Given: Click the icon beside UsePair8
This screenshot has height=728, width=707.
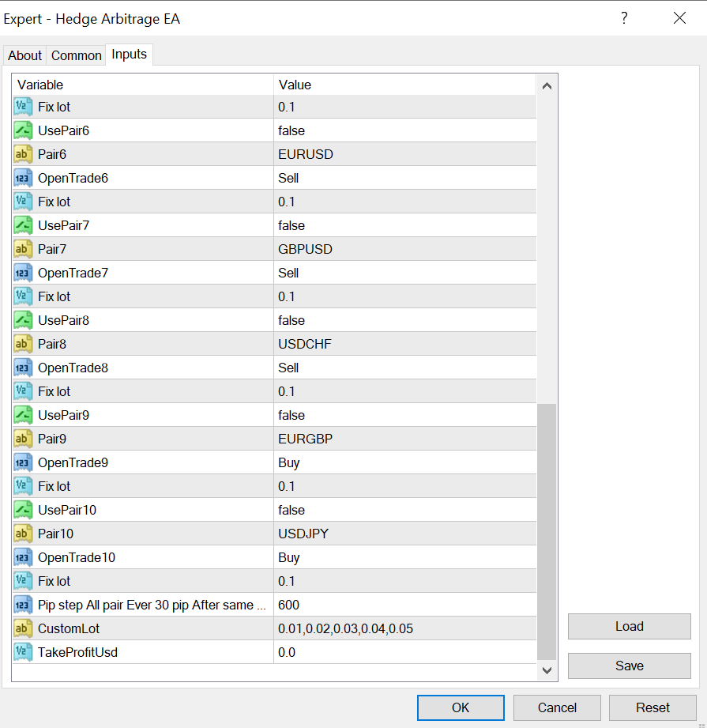Looking at the screenshot, I should [23, 320].
